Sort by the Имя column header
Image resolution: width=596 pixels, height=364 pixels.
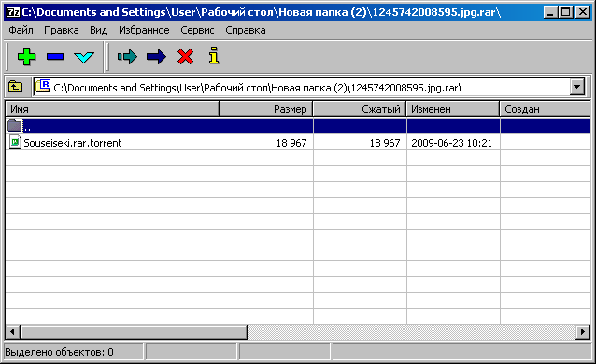click(x=112, y=109)
